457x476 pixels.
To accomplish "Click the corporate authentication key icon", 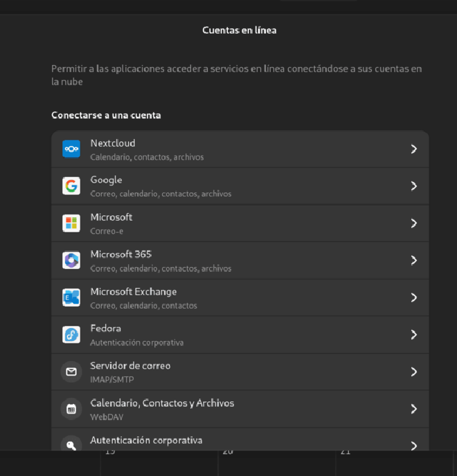I will point(71,445).
